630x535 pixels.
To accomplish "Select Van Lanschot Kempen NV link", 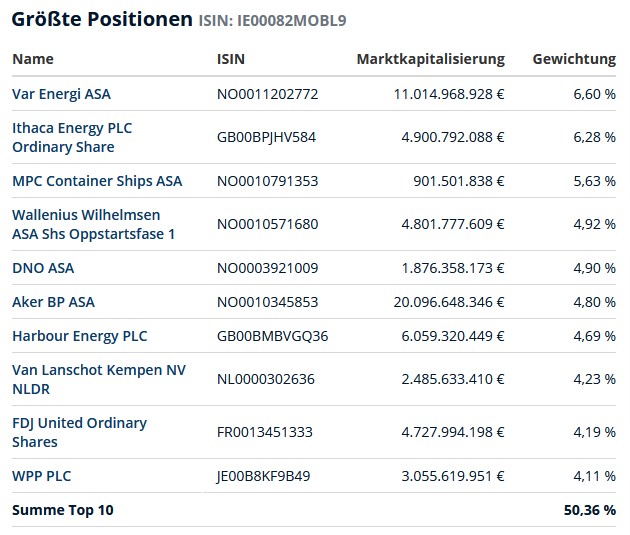I will [x=99, y=379].
